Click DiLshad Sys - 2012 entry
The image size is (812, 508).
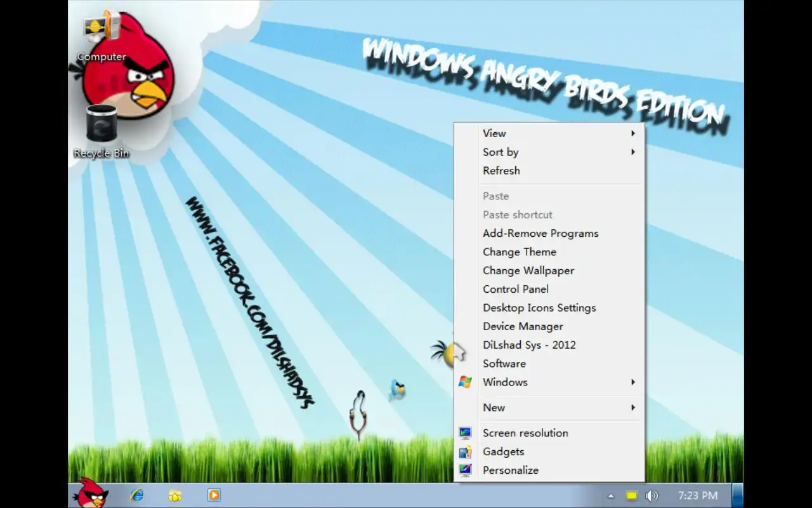point(549,345)
